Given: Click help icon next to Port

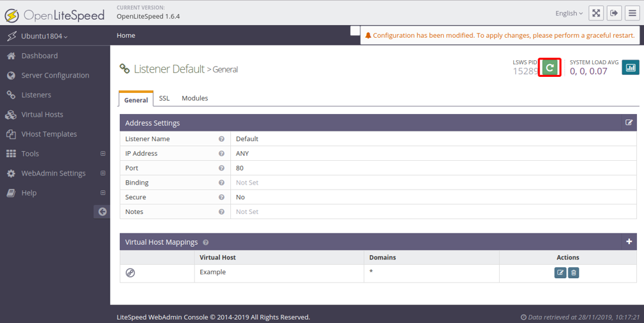Looking at the screenshot, I should pyautogui.click(x=221, y=168).
